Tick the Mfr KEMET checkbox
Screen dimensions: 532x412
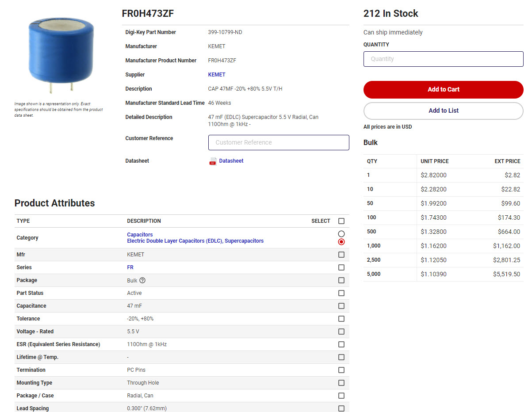pos(341,255)
